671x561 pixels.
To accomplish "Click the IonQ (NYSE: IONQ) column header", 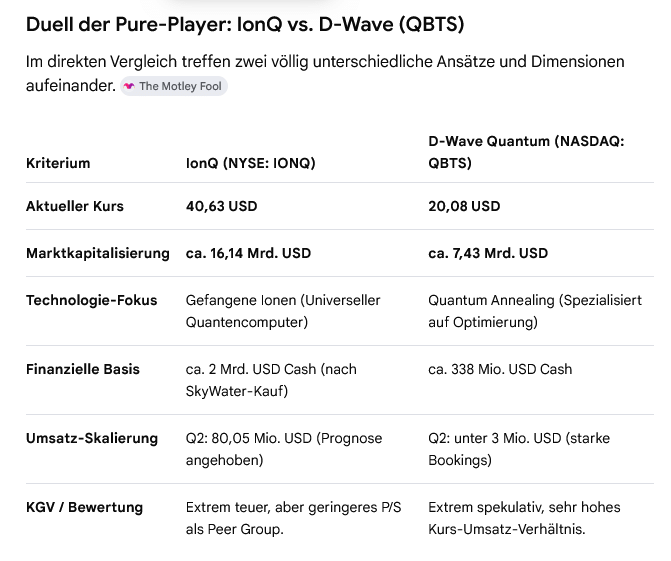I will 250,163.
